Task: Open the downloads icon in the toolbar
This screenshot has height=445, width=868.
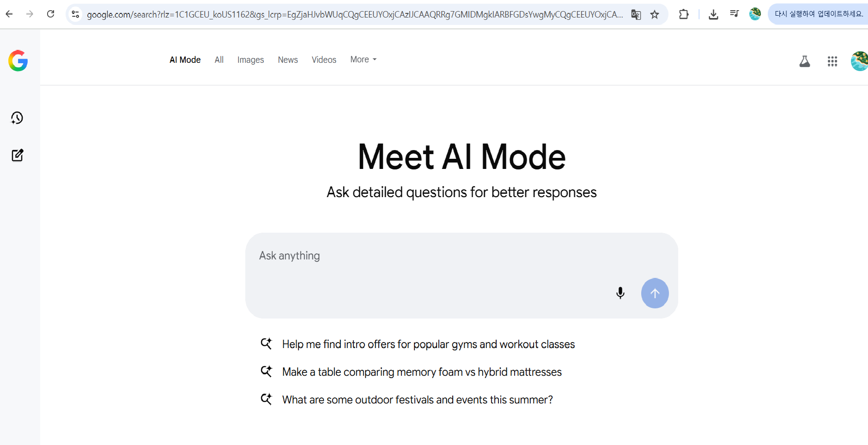Action: click(x=713, y=15)
